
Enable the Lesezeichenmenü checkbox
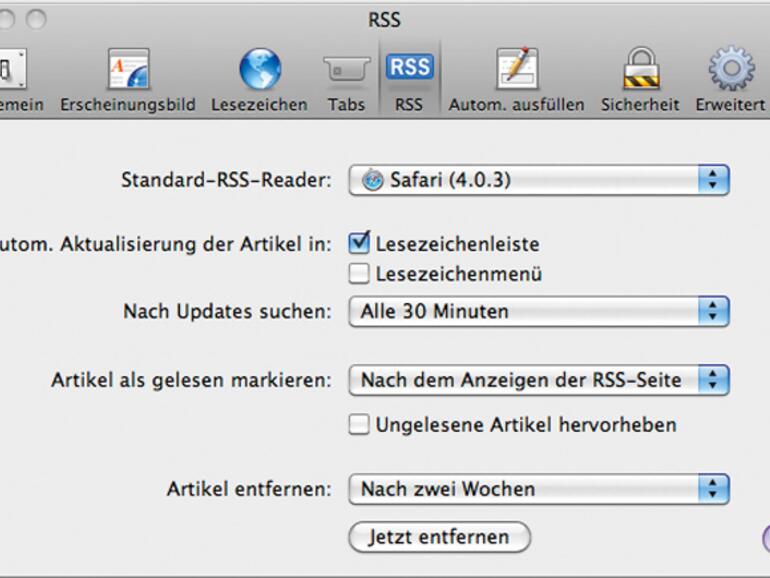[359, 274]
